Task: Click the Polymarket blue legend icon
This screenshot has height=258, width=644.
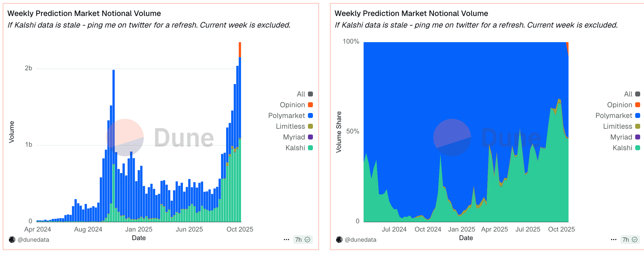Action: coord(310,115)
